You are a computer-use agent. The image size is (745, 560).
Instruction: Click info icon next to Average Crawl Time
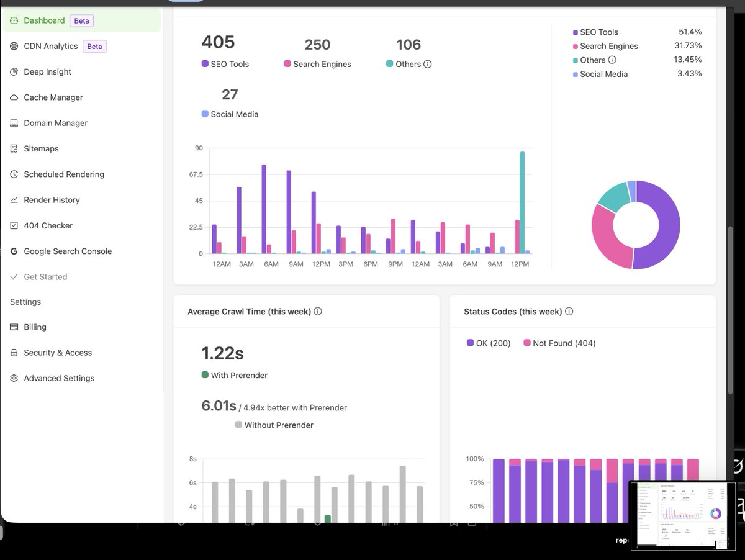318,312
